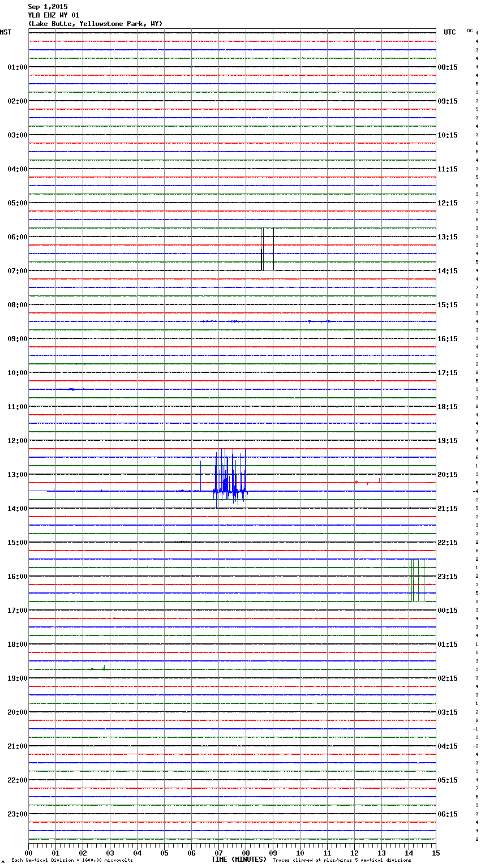Select the MST axis header

pyautogui.click(x=6, y=32)
